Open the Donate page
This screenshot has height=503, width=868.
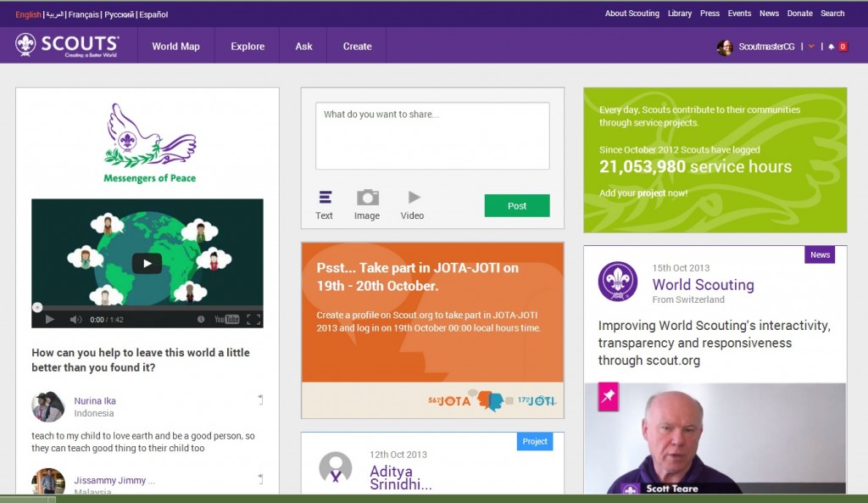pyautogui.click(x=800, y=14)
